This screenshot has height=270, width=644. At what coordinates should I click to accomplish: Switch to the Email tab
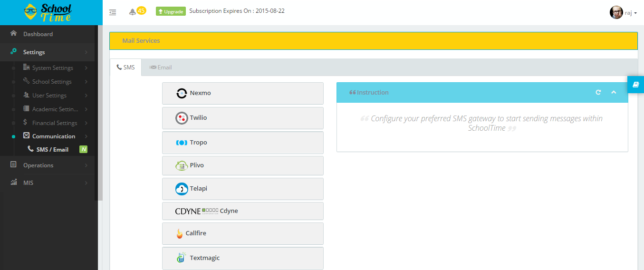coord(161,67)
